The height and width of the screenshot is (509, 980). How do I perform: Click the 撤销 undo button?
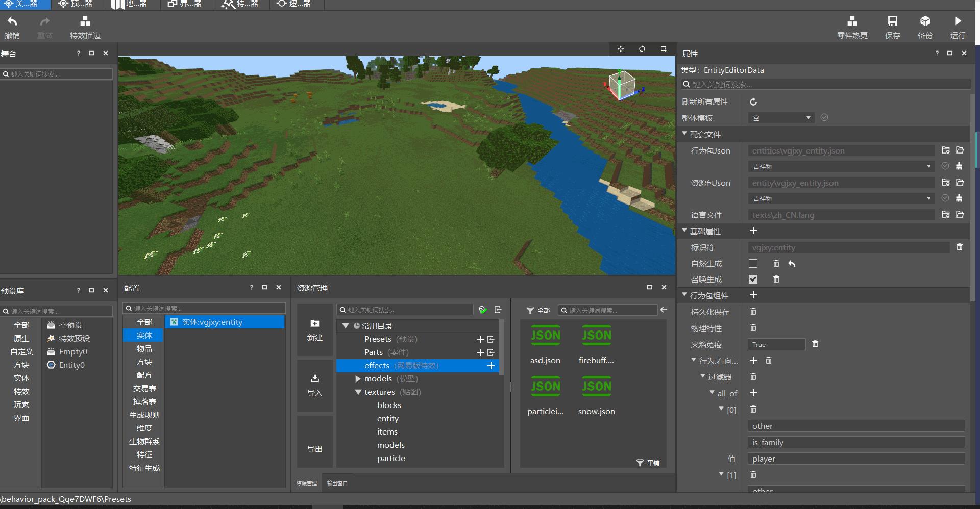coord(12,27)
